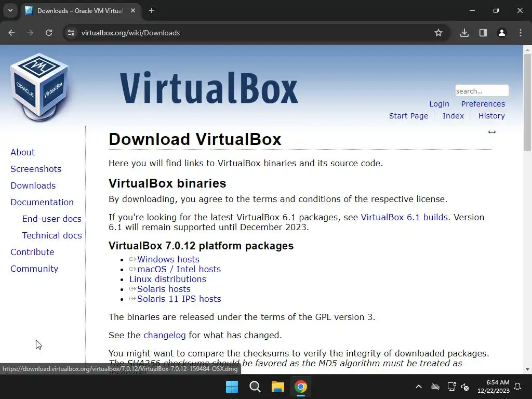Click scrollbar up arrow
The image size is (532, 399).
click(527, 49)
